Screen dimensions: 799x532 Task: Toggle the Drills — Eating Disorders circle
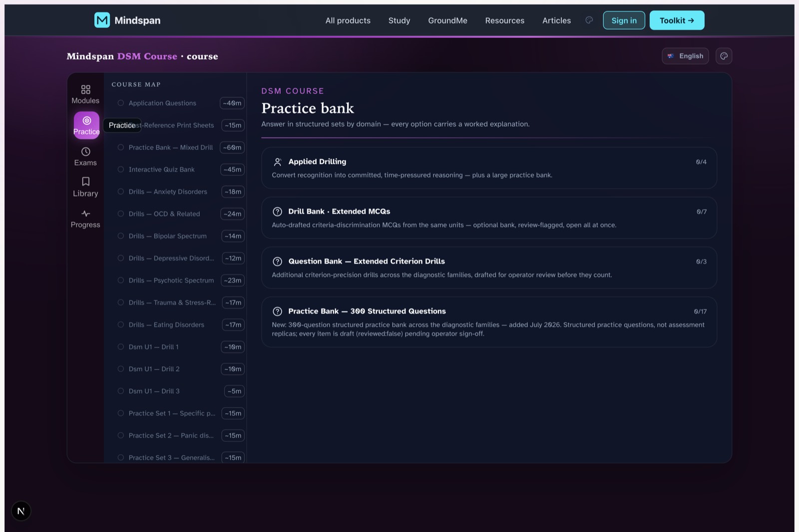(120, 324)
